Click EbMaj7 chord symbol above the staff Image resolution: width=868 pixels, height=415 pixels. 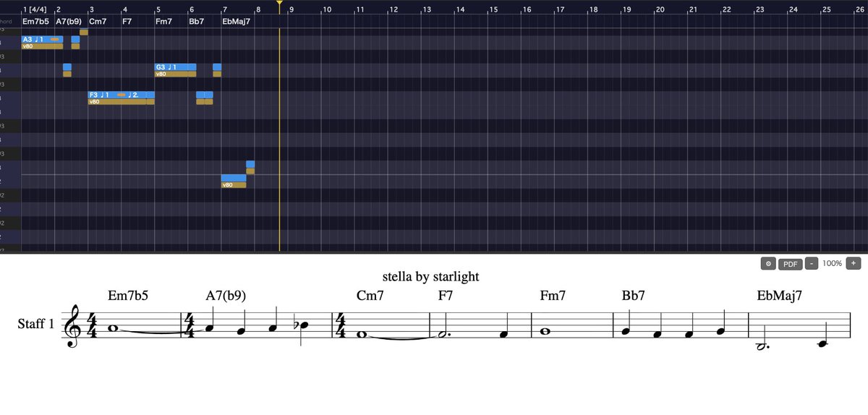tap(780, 296)
